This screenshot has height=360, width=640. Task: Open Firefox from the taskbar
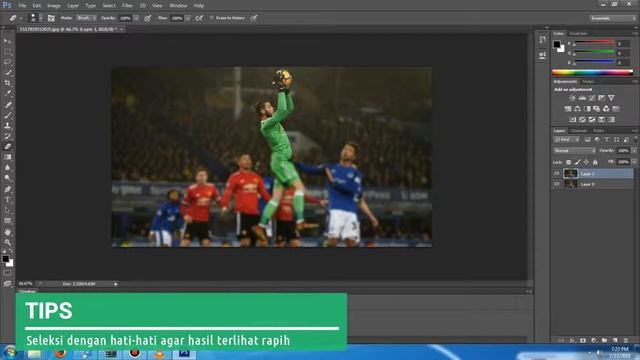point(60,353)
